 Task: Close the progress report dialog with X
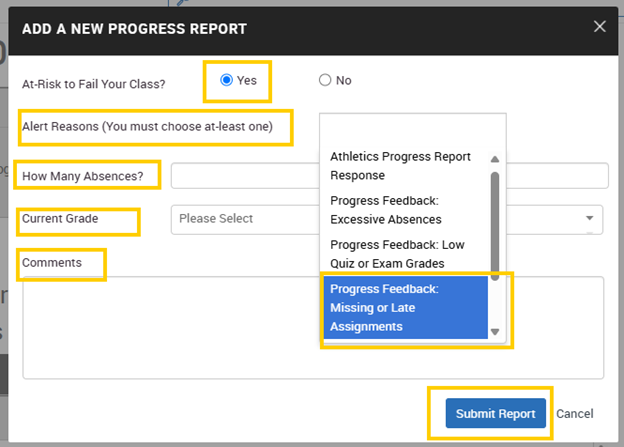(x=599, y=27)
